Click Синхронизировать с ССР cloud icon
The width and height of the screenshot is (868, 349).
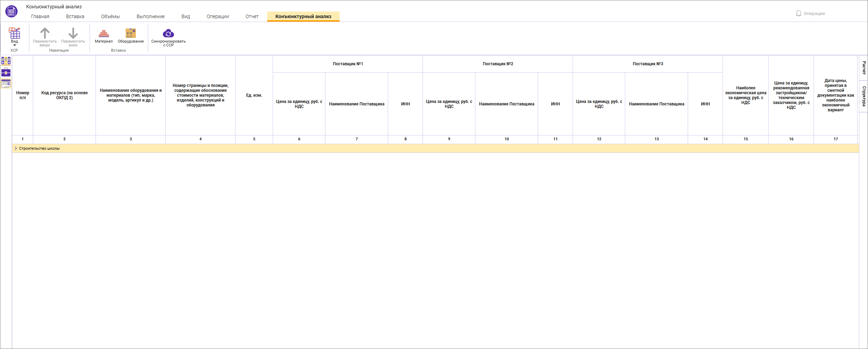pyautogui.click(x=168, y=34)
